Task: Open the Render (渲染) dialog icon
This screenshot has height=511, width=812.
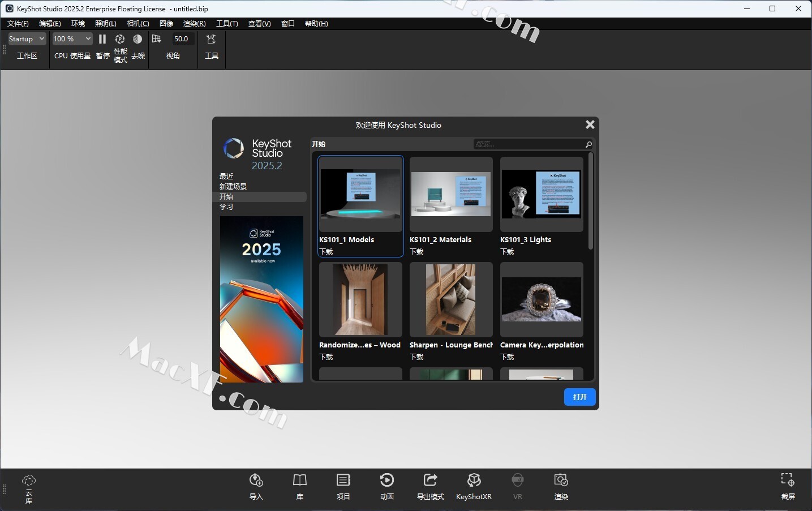Action: click(x=561, y=480)
